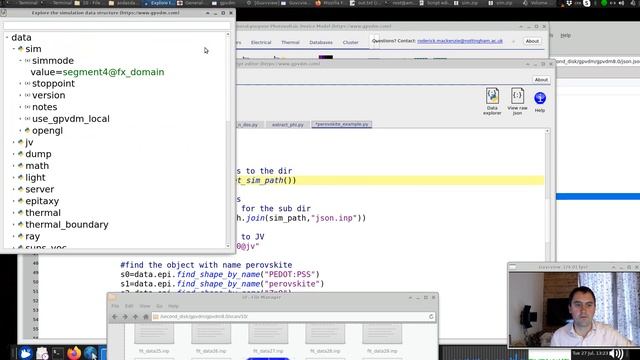Viewport: 640px width, 360px height.
Task: Collapse the sim tree node
Action: click(13, 49)
